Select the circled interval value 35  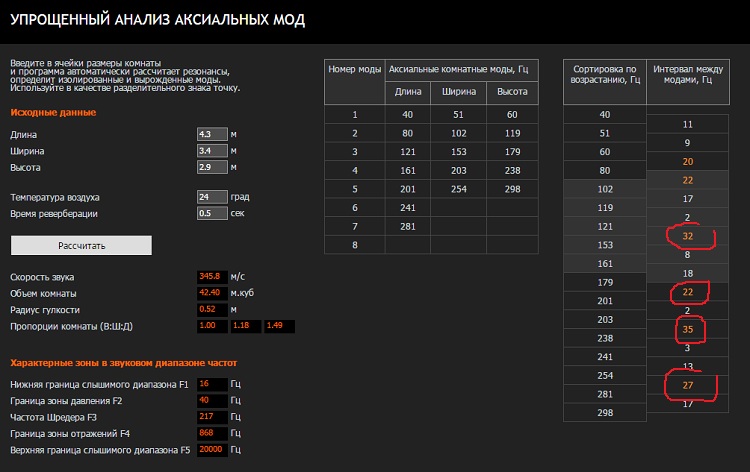(x=686, y=328)
